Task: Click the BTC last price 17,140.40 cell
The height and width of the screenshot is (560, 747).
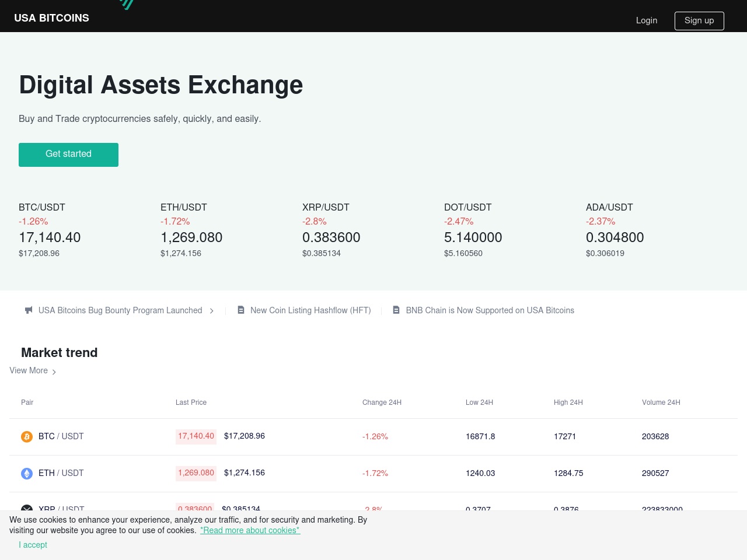Action: (196, 436)
